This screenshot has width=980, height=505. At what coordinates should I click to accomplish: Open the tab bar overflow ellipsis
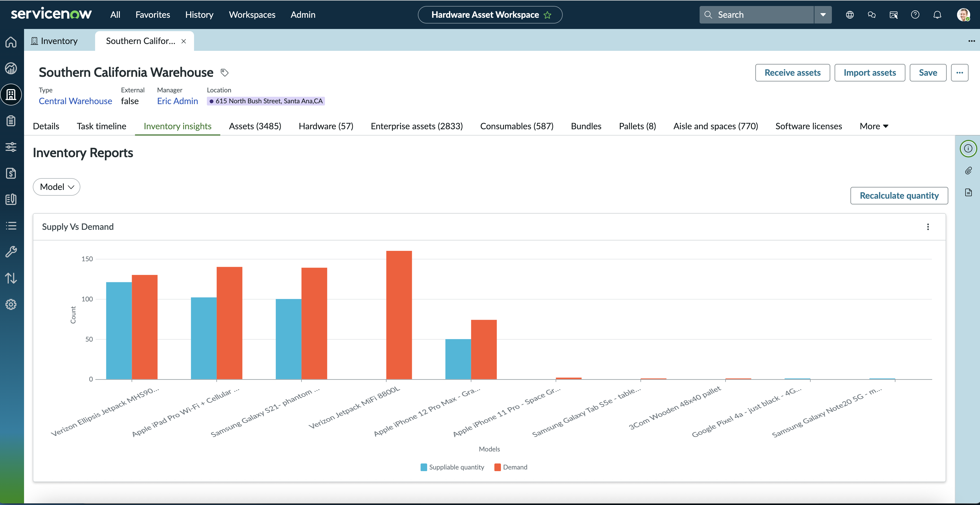[x=972, y=41]
